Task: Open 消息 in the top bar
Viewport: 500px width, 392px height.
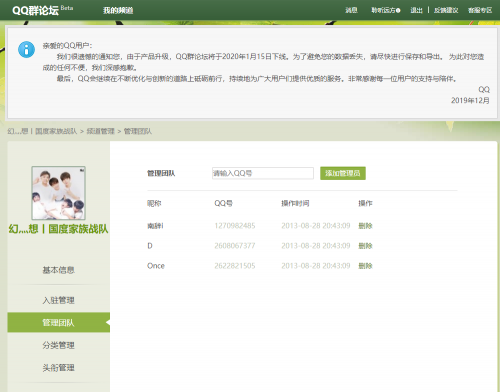Action: [351, 10]
